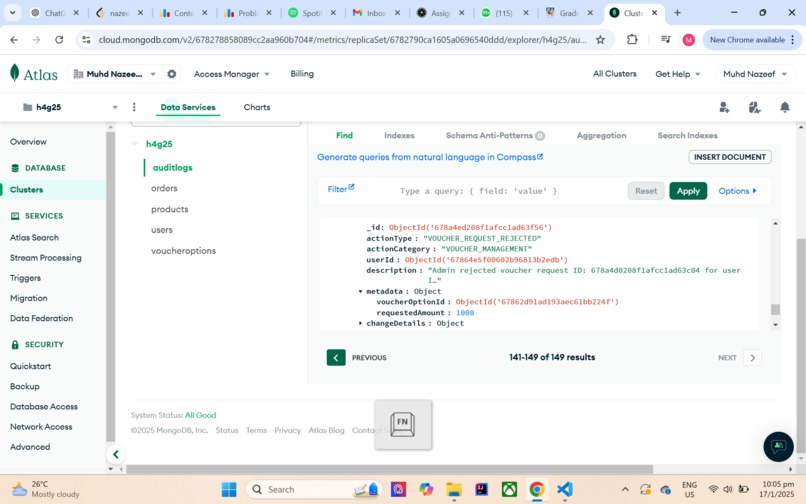Click the next results page arrow
The height and width of the screenshot is (504, 806).
pos(753,357)
